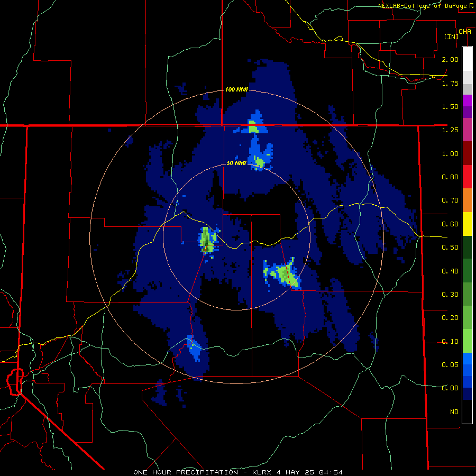Select the 0.50 legend value
The image size is (476, 476).
pos(450,248)
